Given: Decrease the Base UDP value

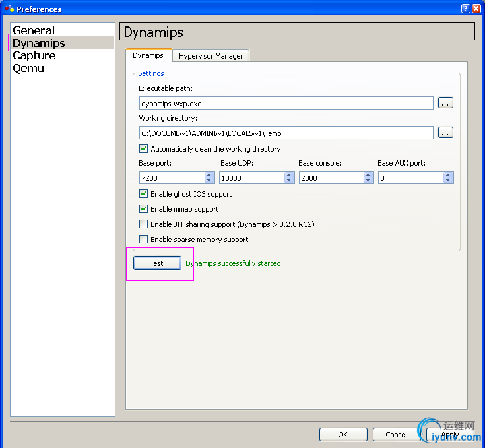Looking at the screenshot, I should (288, 181).
